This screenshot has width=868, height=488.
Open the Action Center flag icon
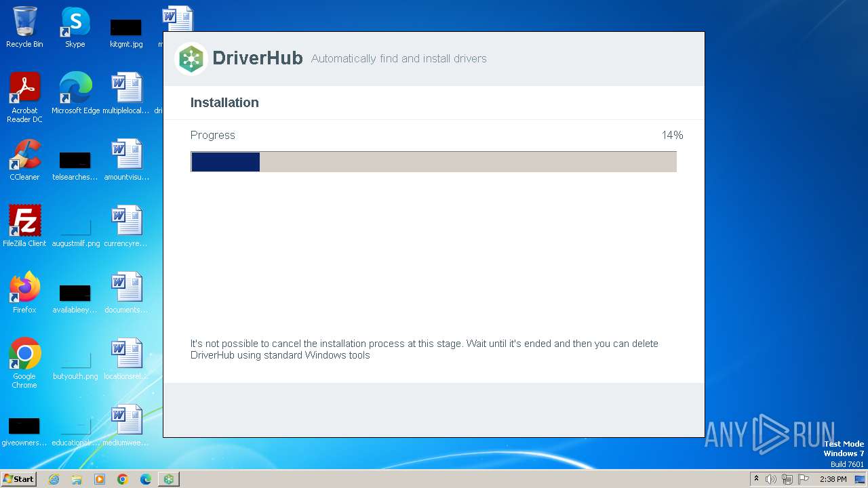click(804, 479)
